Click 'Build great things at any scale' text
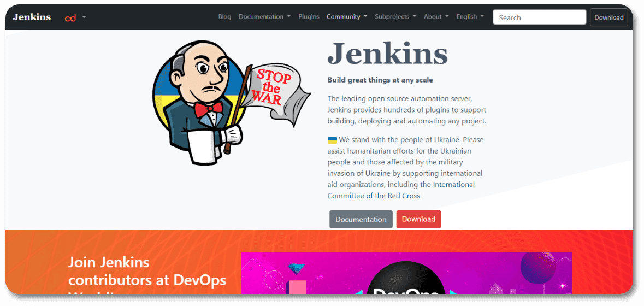644x306 pixels. tap(380, 80)
